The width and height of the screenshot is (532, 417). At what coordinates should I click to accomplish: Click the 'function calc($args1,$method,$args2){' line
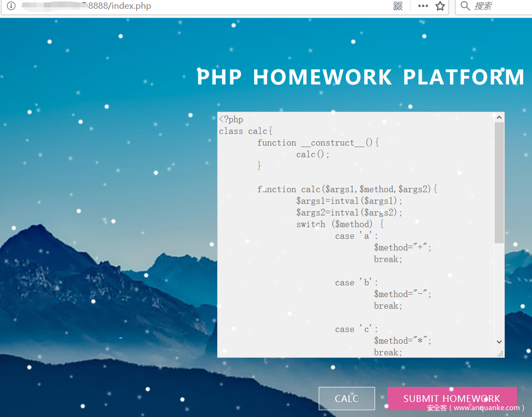[347, 189]
